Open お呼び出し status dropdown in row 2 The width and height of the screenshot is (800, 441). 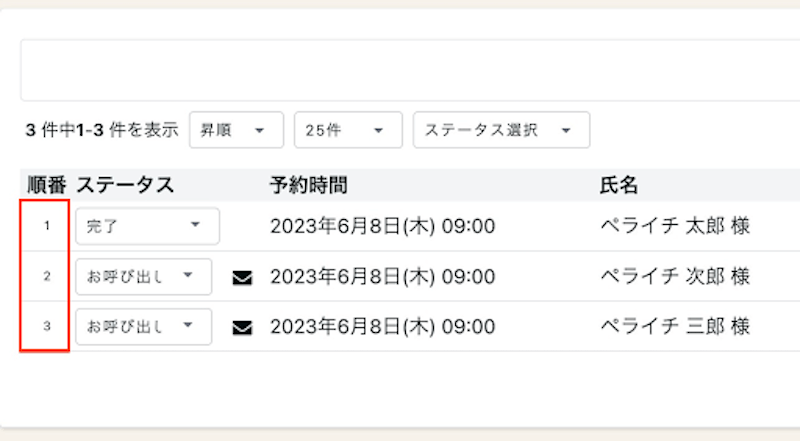[x=143, y=277]
